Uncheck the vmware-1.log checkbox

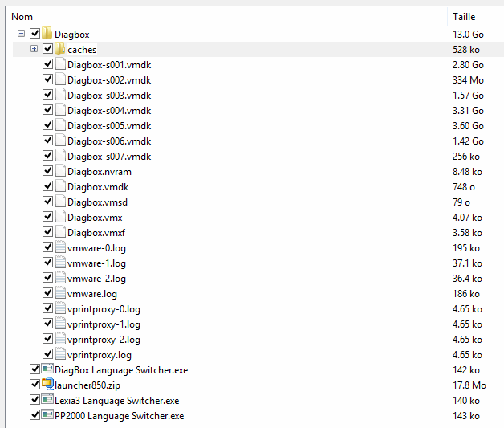tap(47, 263)
